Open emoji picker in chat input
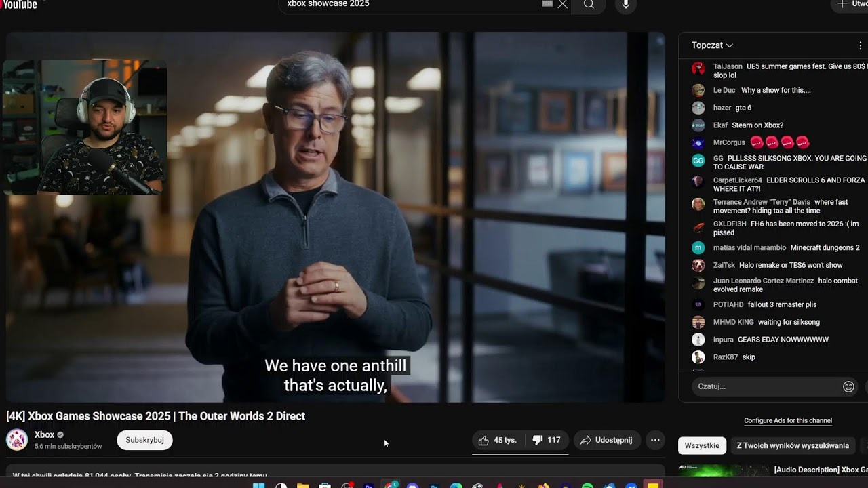The height and width of the screenshot is (488, 868). pyautogui.click(x=848, y=386)
